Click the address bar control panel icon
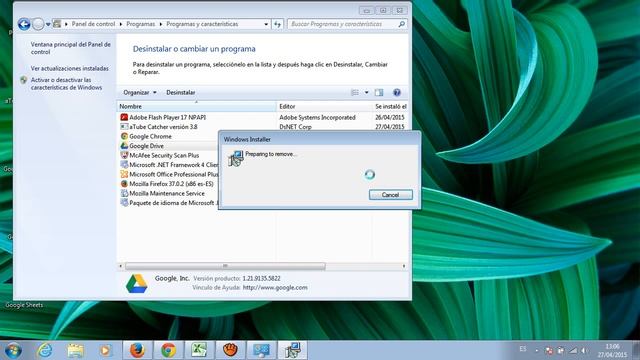This screenshot has height=360, width=640. coord(57,24)
